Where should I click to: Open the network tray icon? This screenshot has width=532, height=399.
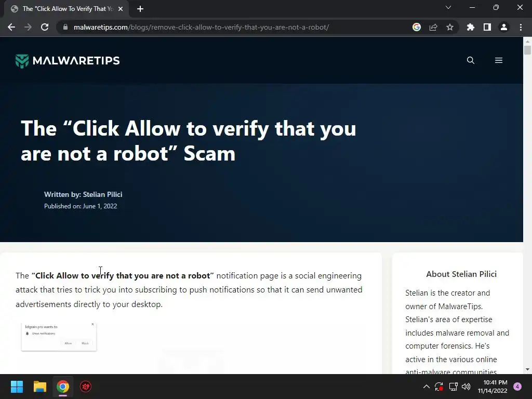[x=453, y=387]
